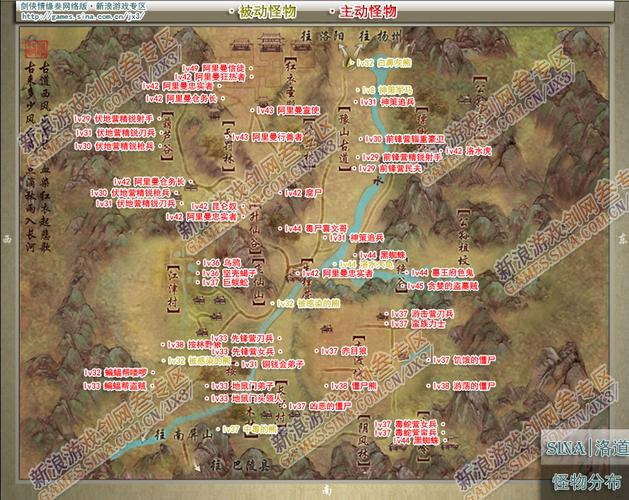
Task: Click the lv37 中毒的熊 label
Action: coord(250,429)
